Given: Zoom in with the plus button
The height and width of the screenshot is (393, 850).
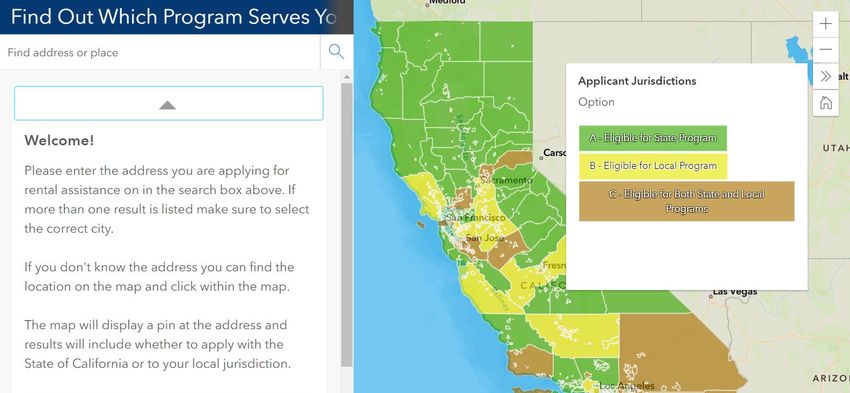Looking at the screenshot, I should click(826, 23).
